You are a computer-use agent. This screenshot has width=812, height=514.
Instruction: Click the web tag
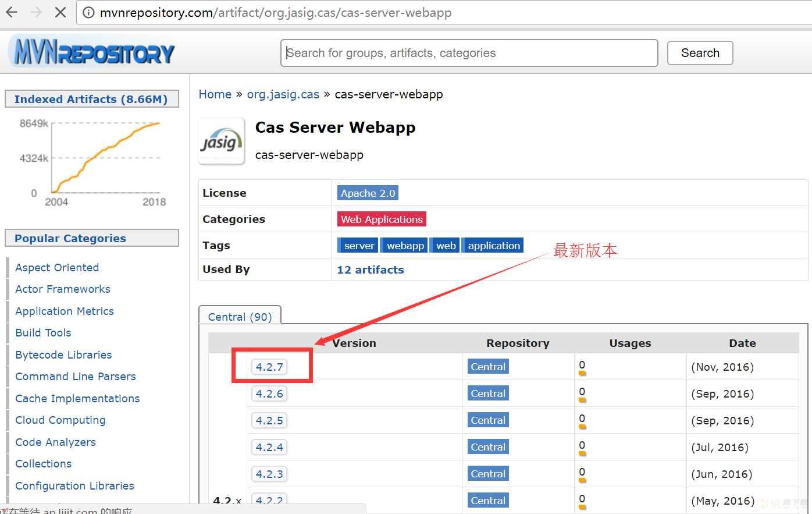(446, 246)
